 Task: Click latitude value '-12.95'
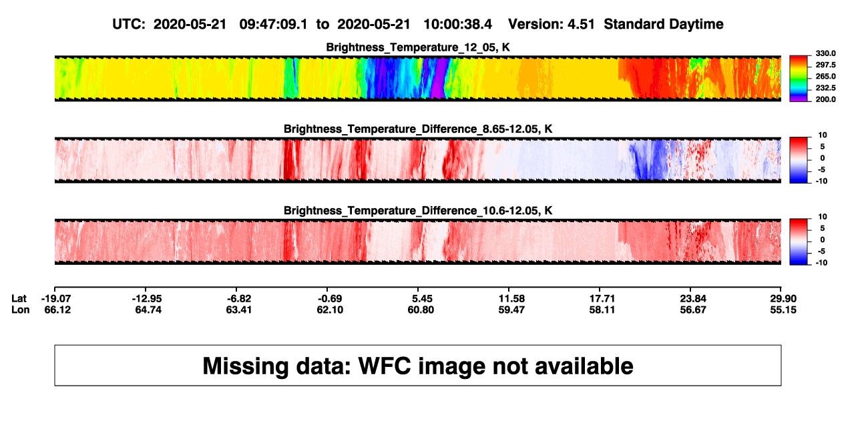pyautogui.click(x=148, y=298)
